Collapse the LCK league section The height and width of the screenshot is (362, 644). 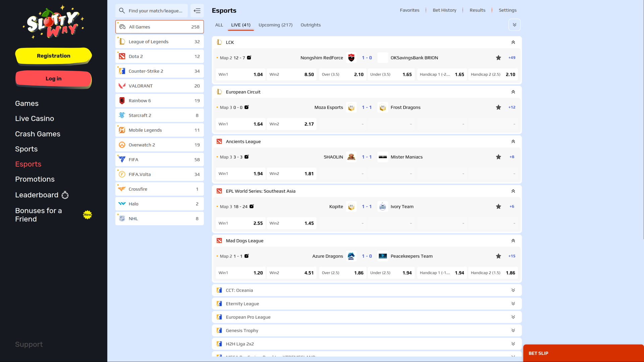point(513,42)
